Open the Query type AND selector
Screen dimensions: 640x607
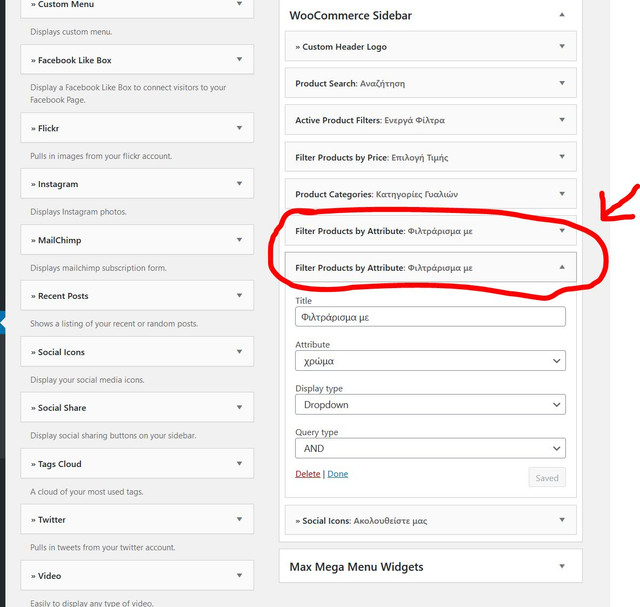pos(430,448)
